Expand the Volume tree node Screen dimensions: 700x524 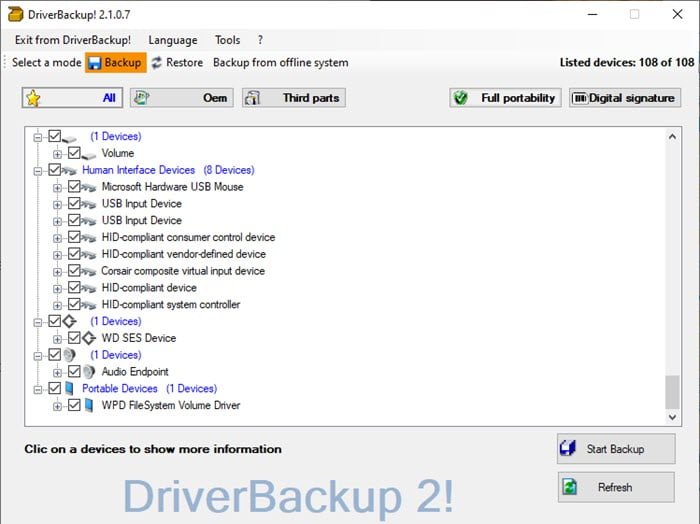[57, 154]
